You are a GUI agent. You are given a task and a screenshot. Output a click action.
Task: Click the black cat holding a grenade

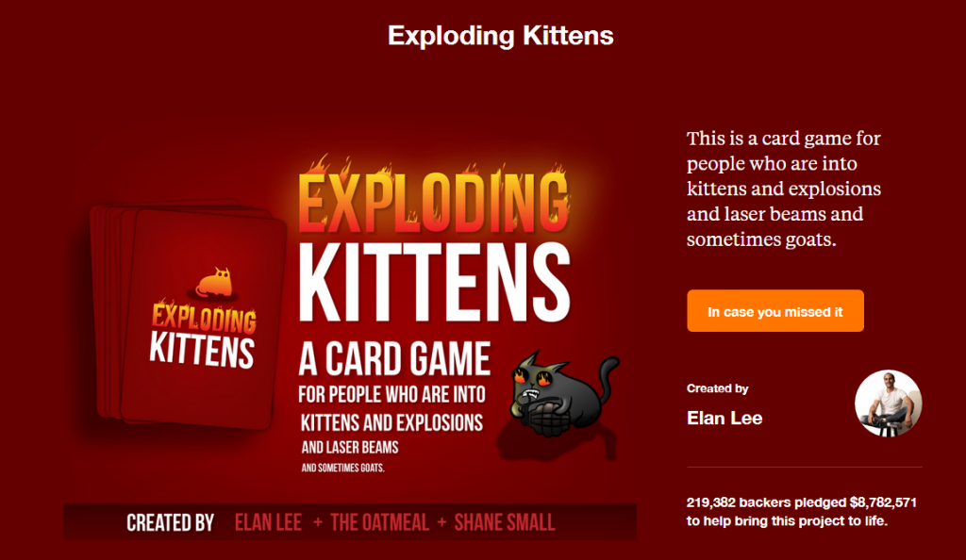(x=562, y=394)
